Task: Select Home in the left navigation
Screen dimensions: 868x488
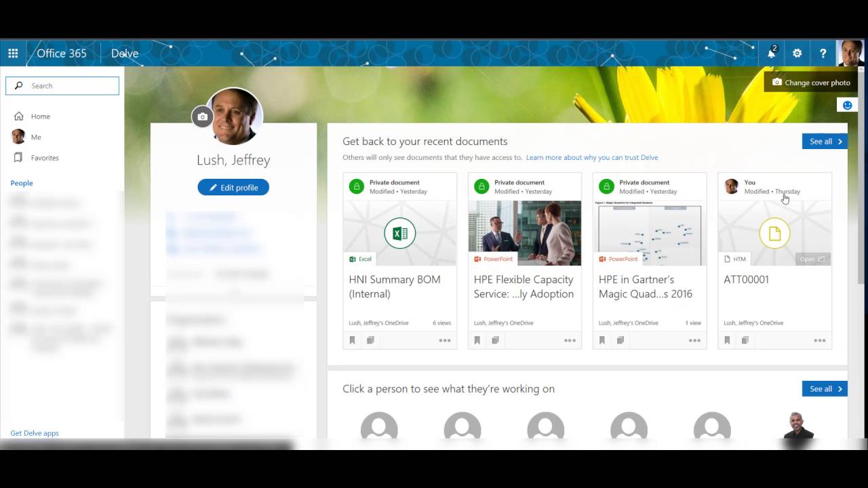Action: [x=41, y=116]
